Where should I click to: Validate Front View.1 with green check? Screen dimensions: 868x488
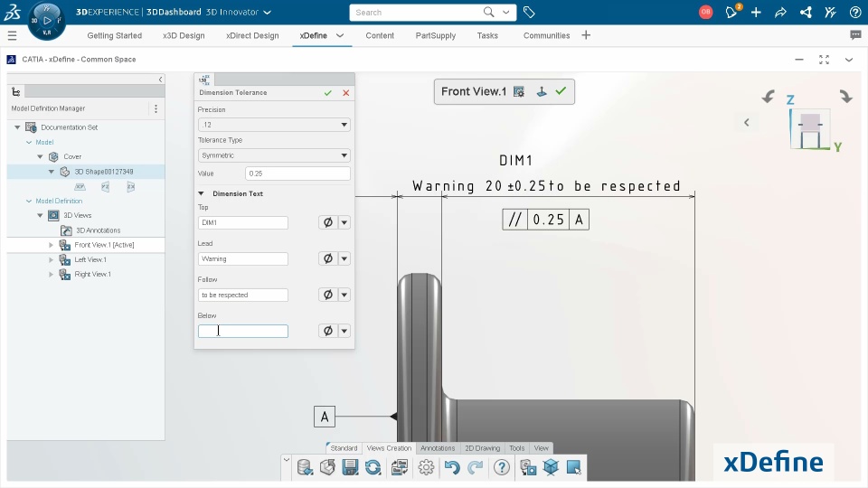pyautogui.click(x=561, y=91)
